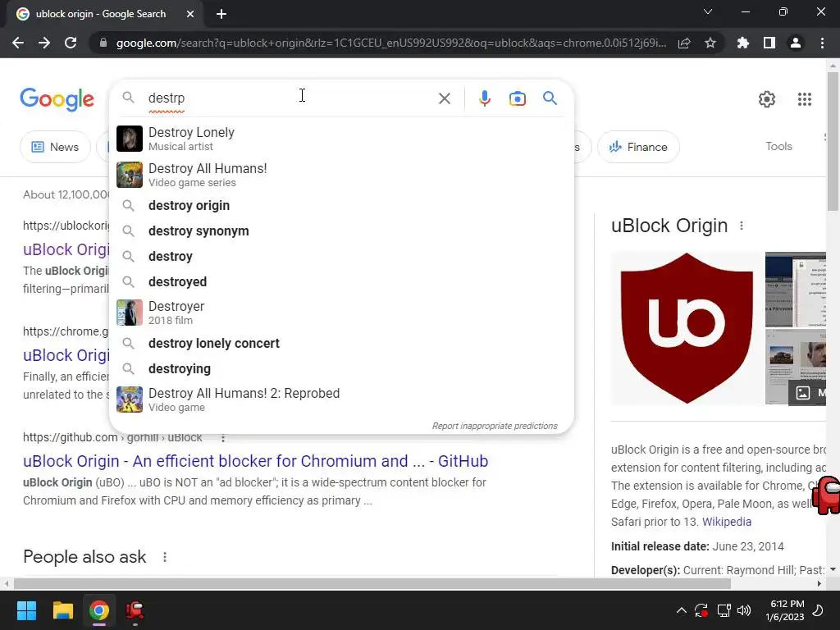Viewport: 840px width, 630px height.
Task: Select destroy lonely concert suggestion
Action: click(341, 344)
